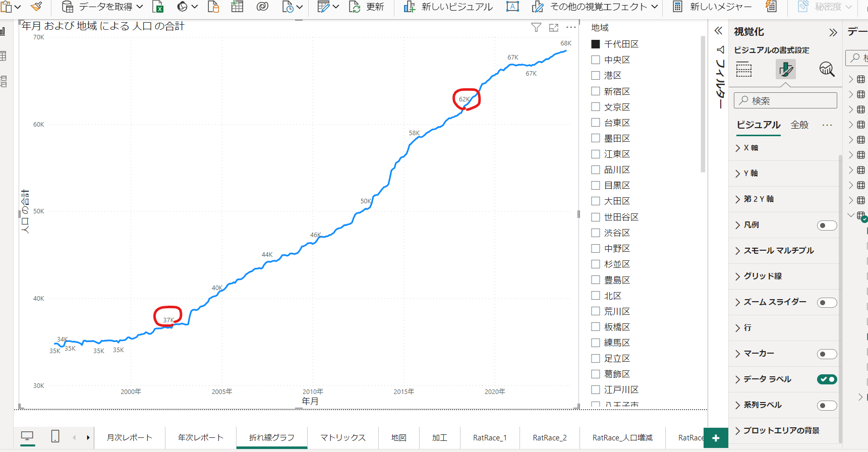Screen dimensions: 868x452
Task: Select the format visual paintbrush icon
Action: 785,69
